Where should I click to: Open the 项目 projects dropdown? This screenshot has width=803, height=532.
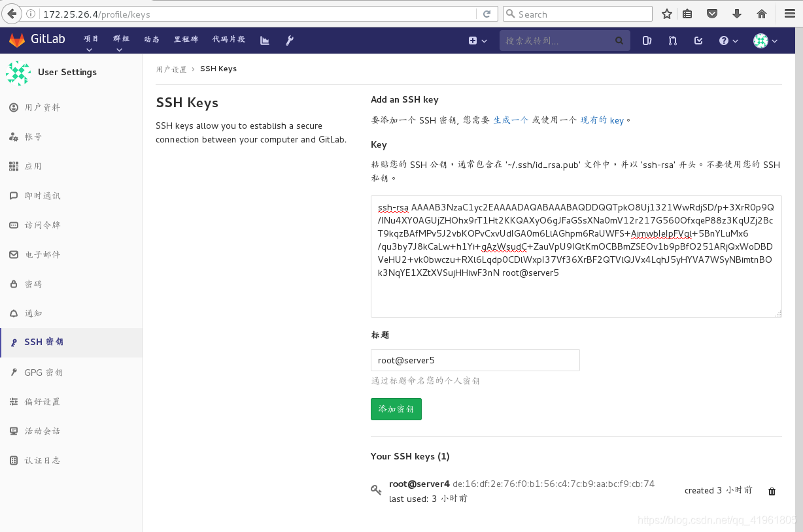point(91,43)
